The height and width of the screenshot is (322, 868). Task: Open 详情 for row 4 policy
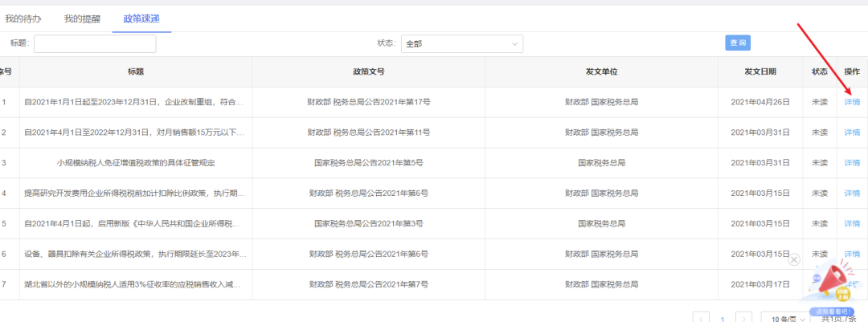click(852, 193)
